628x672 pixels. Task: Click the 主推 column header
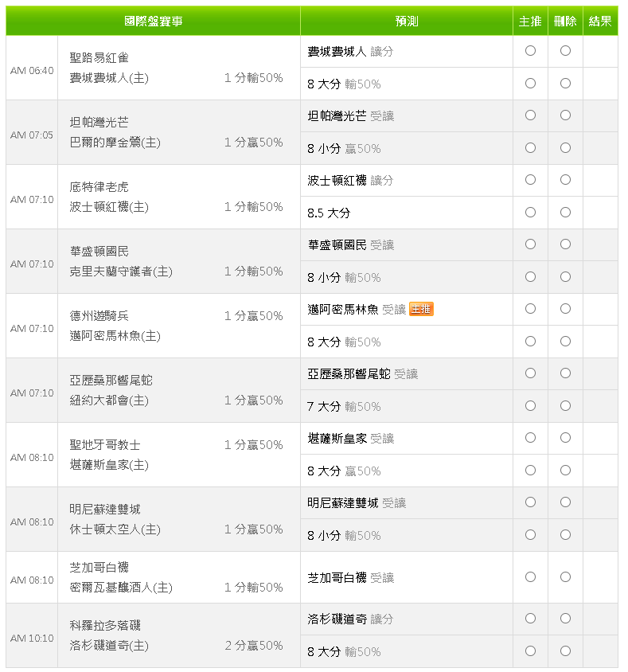530,21
